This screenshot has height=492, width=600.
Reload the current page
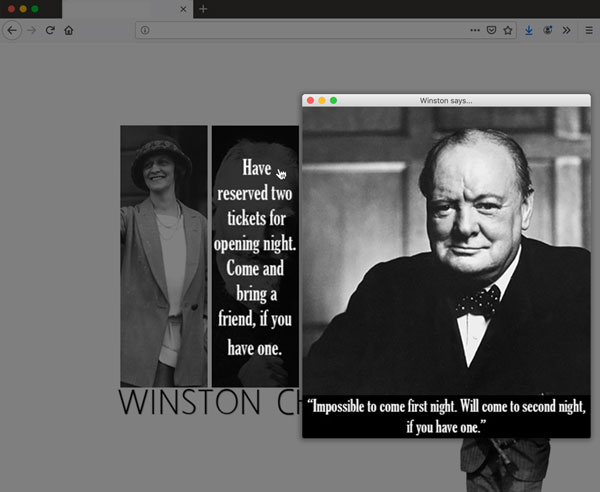[x=50, y=30]
